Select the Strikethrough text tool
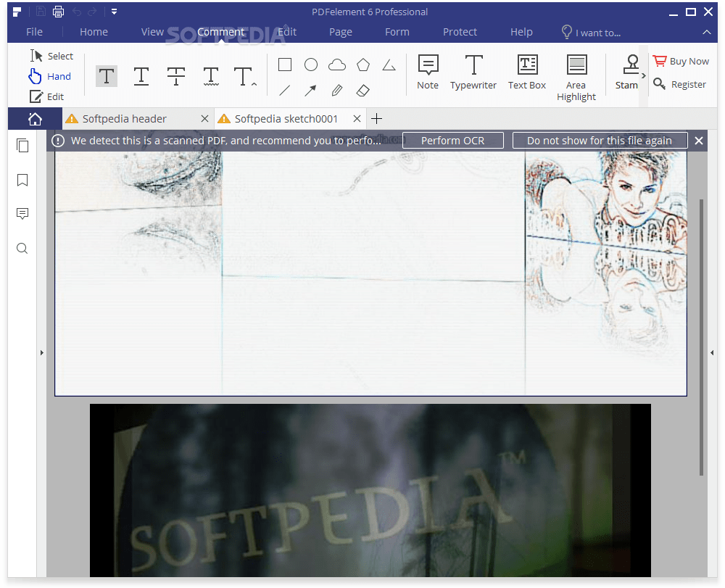 175,76
